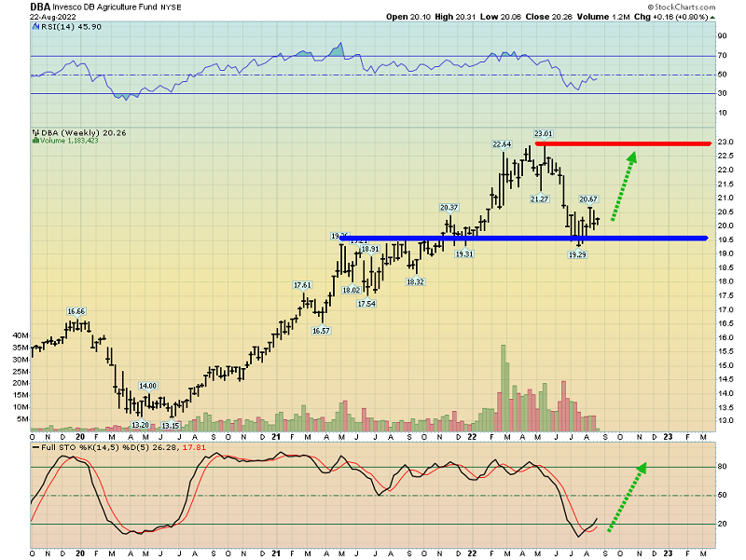This screenshot has height=560, width=746.
Task: Click the tallest green volume bar
Action: pyautogui.click(x=504, y=384)
